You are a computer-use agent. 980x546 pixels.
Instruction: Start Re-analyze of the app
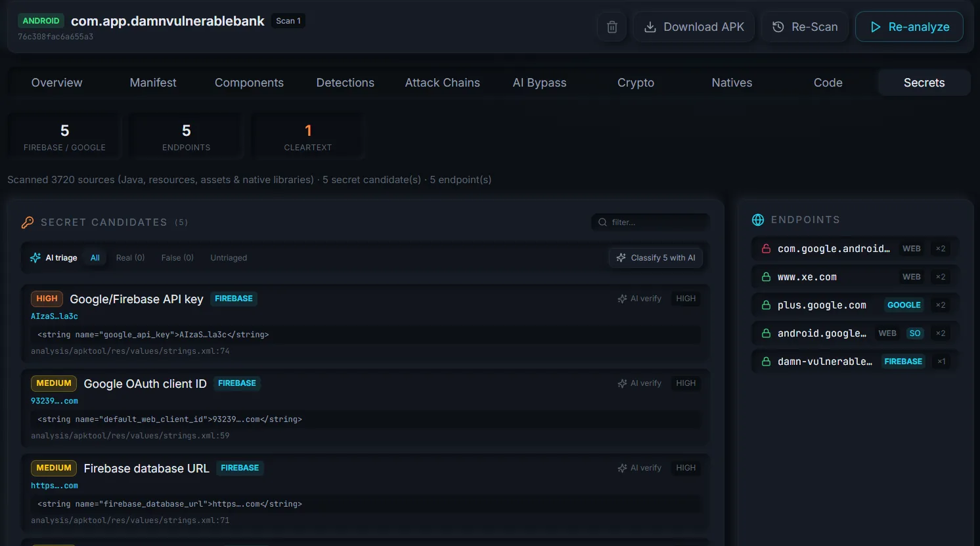(x=909, y=27)
